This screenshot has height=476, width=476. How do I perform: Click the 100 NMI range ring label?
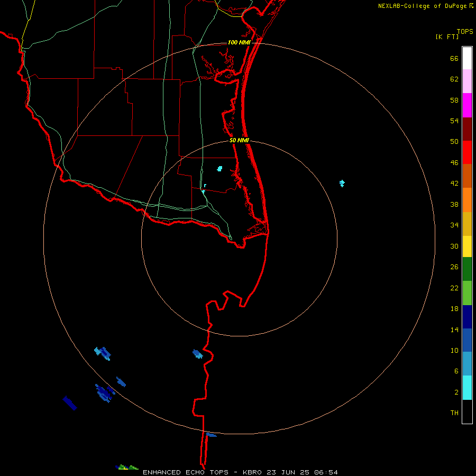tap(239, 42)
